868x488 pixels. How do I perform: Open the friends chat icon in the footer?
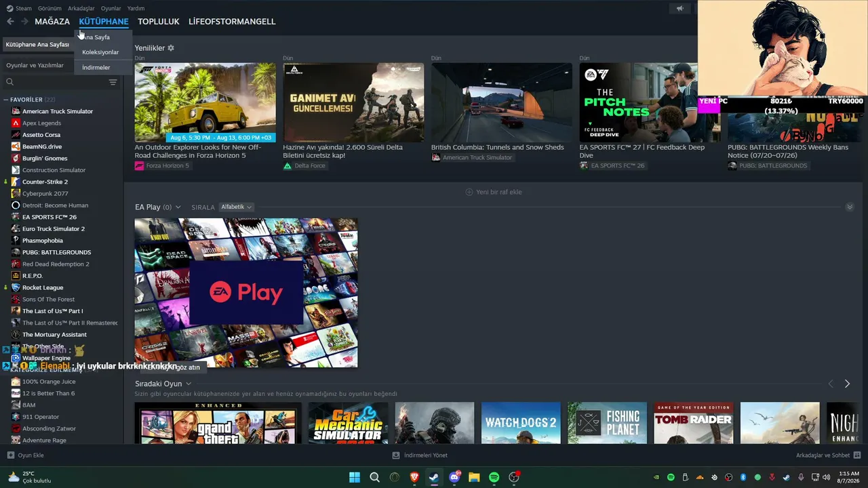pyautogui.click(x=857, y=455)
